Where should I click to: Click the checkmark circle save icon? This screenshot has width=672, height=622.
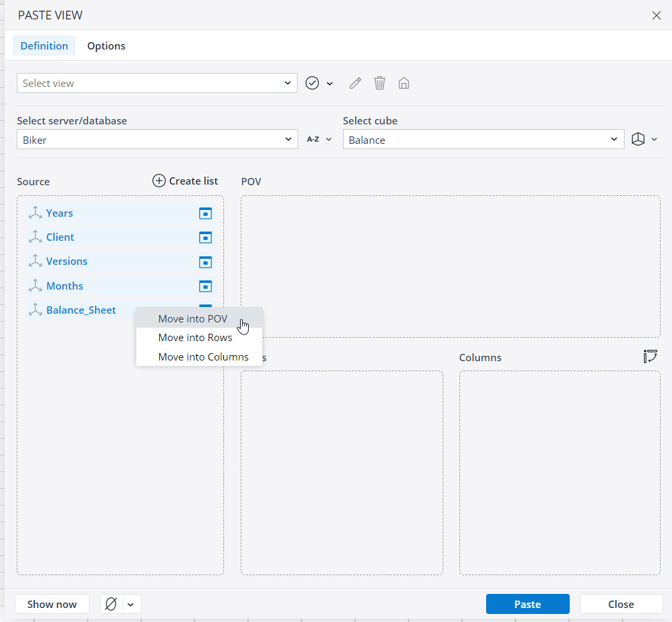click(312, 83)
